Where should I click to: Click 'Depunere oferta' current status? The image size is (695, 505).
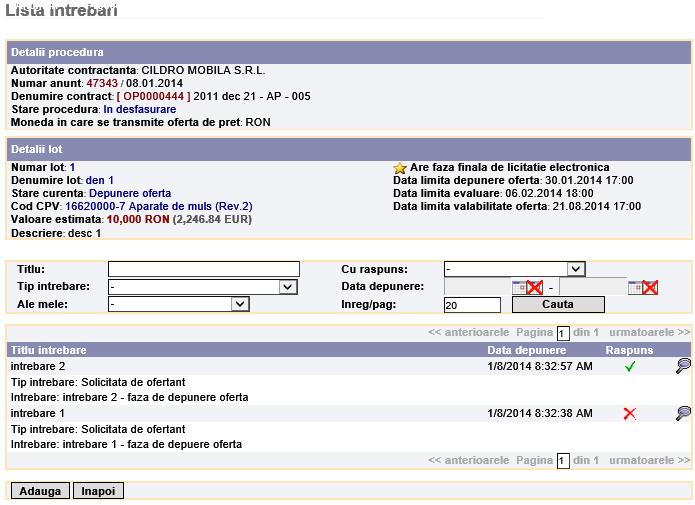click(130, 193)
